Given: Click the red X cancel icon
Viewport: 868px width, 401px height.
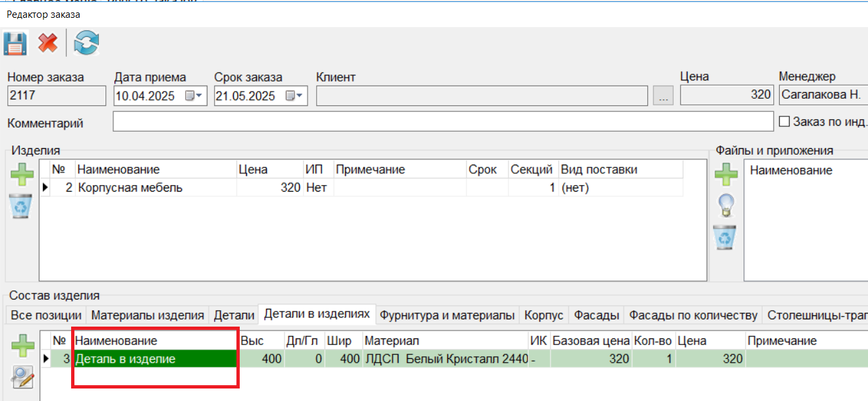Looking at the screenshot, I should pyautogui.click(x=47, y=44).
